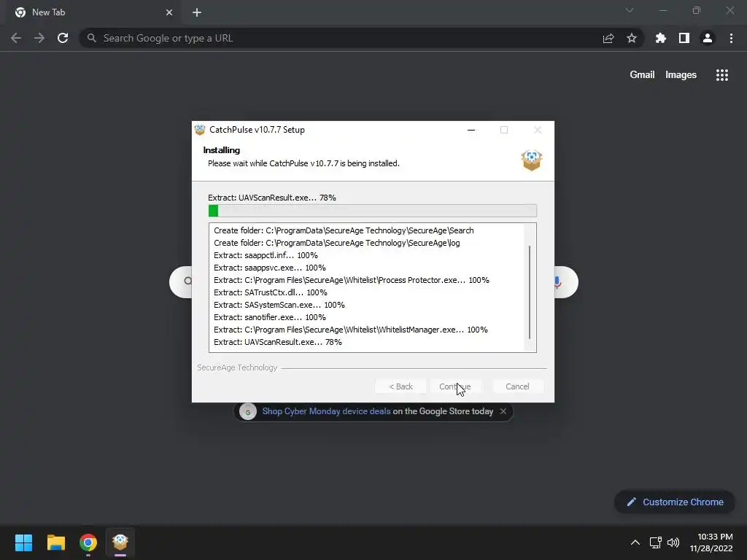Select the New Tab browser tab
The image size is (747, 560).
tap(93, 12)
